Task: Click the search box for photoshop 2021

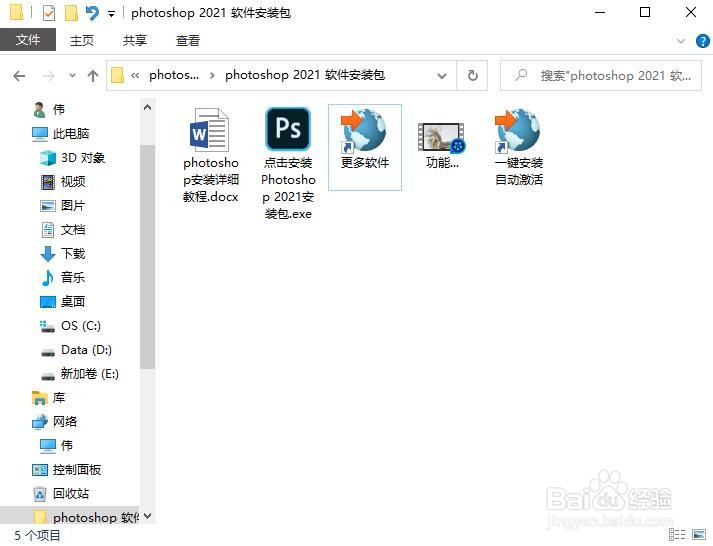Action: coord(601,75)
